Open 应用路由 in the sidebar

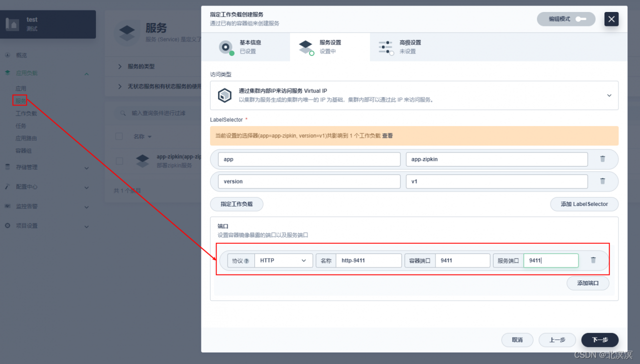[x=26, y=138]
